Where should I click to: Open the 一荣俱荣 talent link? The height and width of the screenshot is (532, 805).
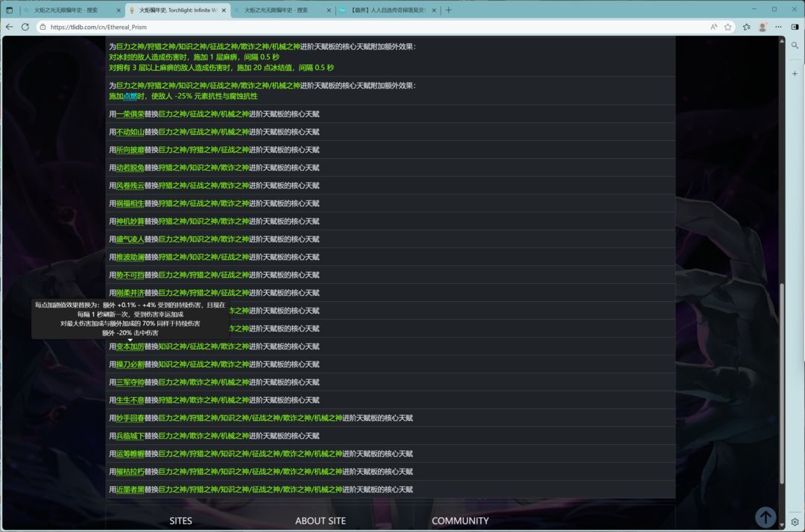[x=130, y=114]
